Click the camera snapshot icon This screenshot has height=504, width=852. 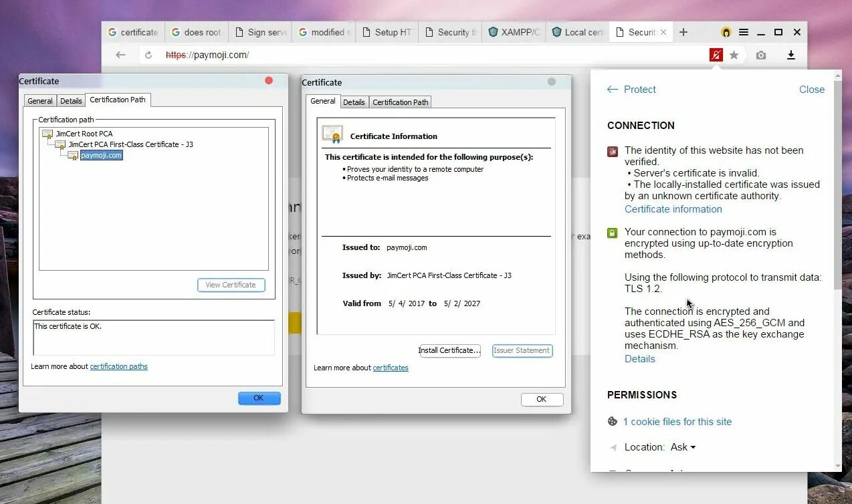761,55
